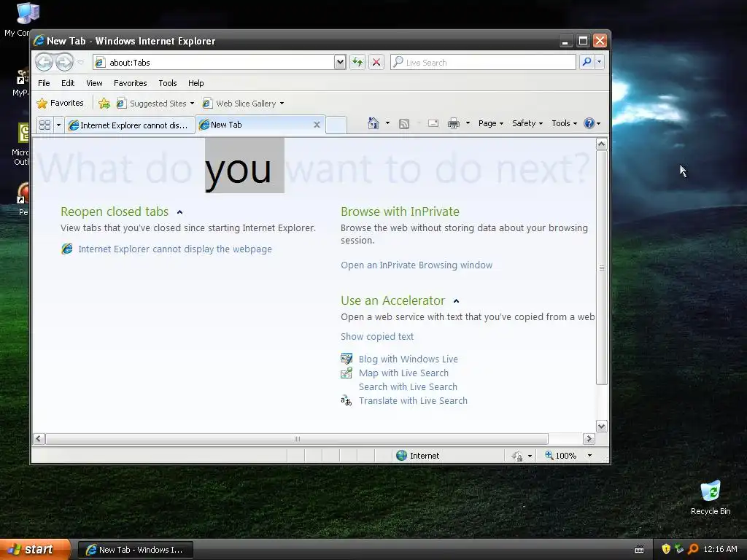747x560 pixels.
Task: Click the Read Mail envelope icon
Action: pyautogui.click(x=433, y=123)
